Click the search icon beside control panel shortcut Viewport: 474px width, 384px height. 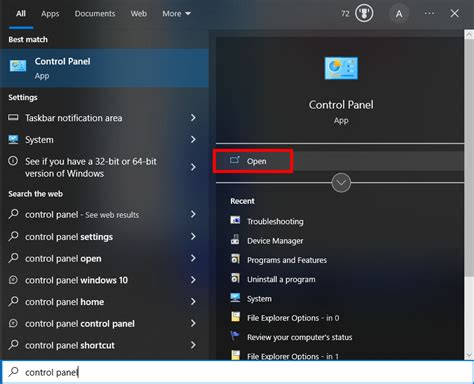(x=13, y=344)
